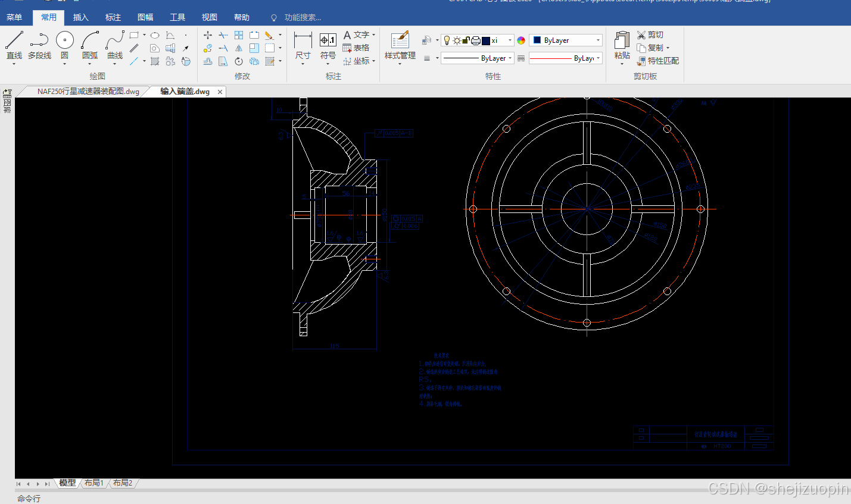Activate the 圆 circle tool
The image size is (851, 504).
point(64,46)
